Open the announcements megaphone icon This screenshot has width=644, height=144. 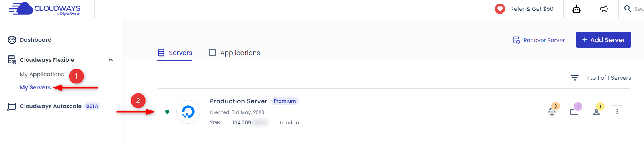click(x=604, y=9)
